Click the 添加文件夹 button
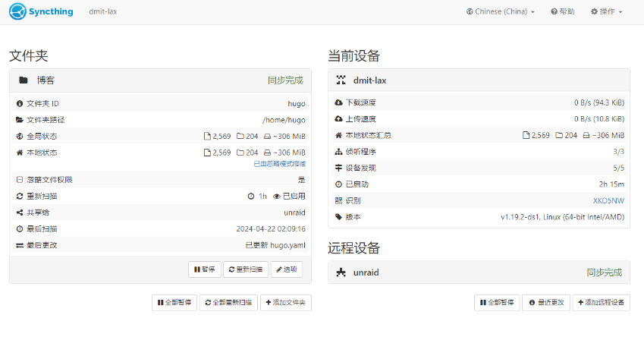The width and height of the screenshot is (644, 340). 286,303
